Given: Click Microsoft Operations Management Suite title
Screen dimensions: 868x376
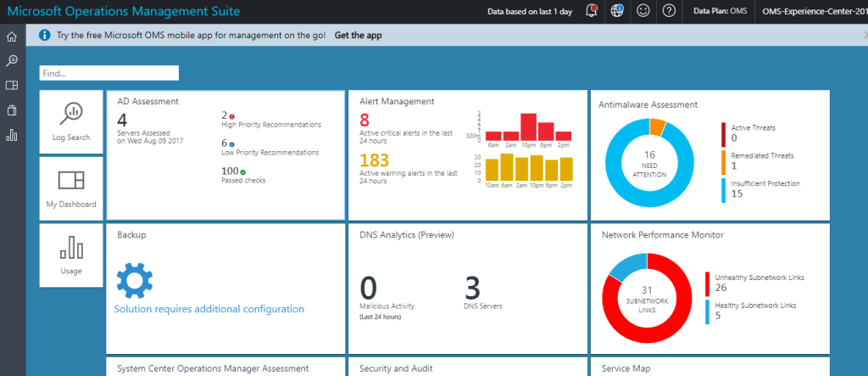Looking at the screenshot, I should (x=124, y=11).
